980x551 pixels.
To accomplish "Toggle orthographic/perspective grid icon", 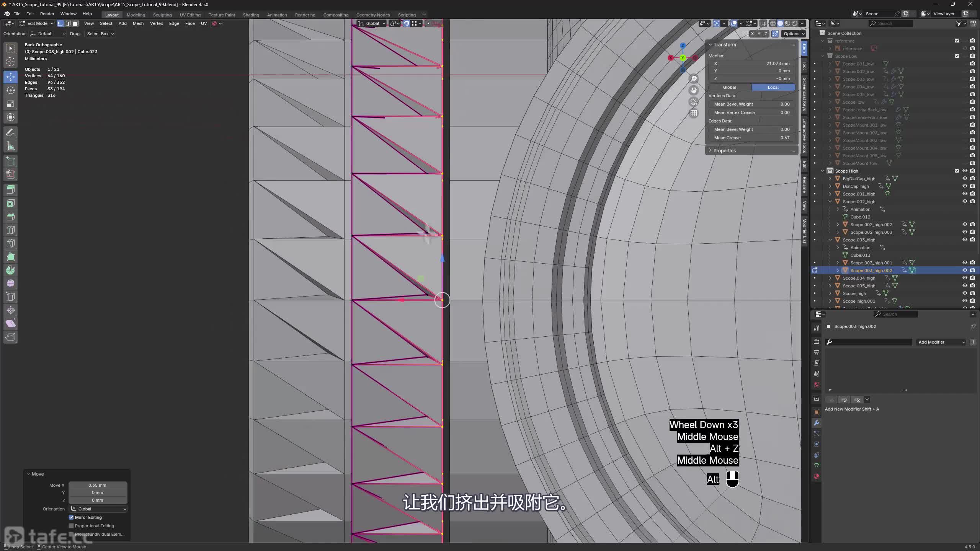I will point(694,113).
